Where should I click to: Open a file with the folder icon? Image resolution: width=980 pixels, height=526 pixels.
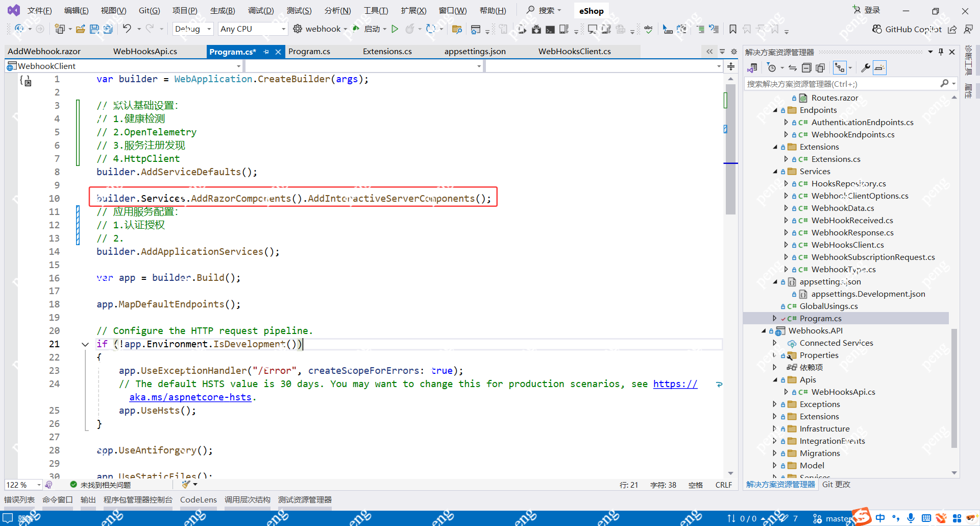coord(81,29)
